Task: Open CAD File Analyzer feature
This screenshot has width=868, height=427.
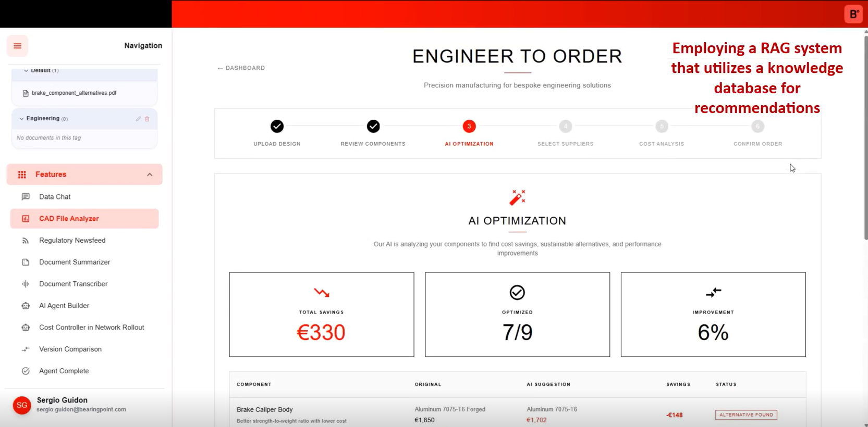Action: pyautogui.click(x=69, y=219)
